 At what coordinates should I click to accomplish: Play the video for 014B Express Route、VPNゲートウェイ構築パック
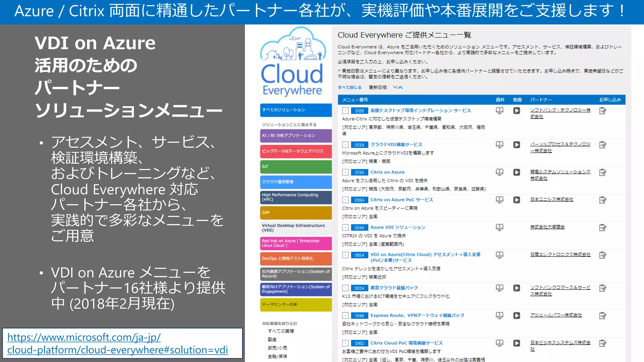(517, 315)
